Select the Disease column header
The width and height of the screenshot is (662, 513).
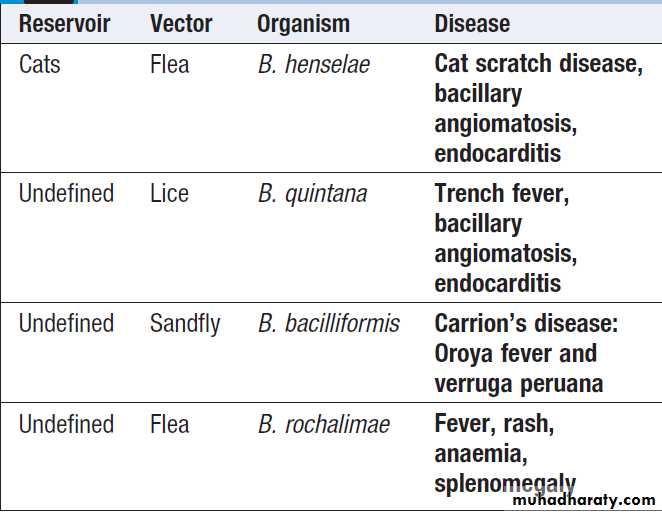point(472,24)
